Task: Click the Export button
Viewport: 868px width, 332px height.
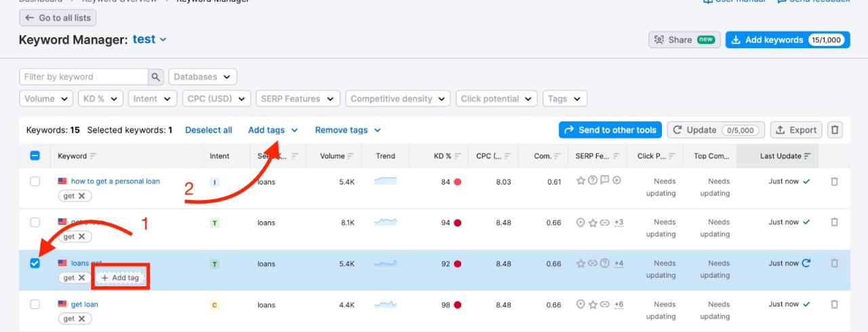Action: tap(796, 130)
